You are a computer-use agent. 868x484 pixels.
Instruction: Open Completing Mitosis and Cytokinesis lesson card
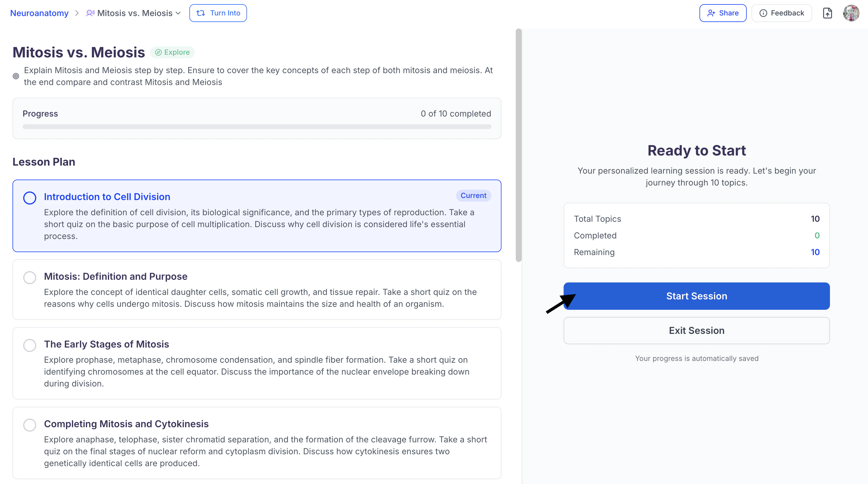tap(126, 424)
